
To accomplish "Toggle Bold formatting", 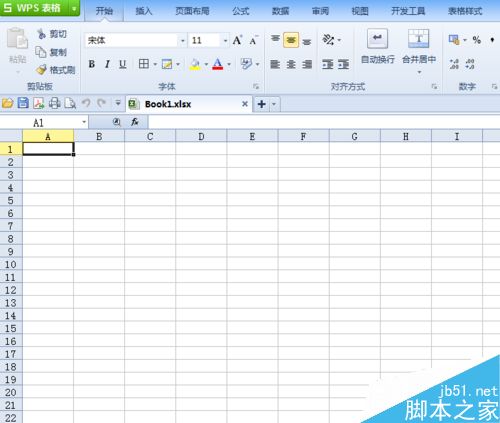I will click(92, 64).
